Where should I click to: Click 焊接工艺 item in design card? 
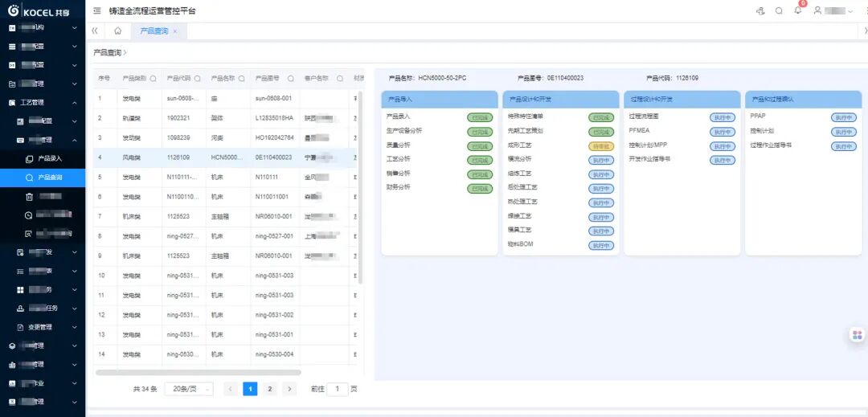[x=519, y=215]
